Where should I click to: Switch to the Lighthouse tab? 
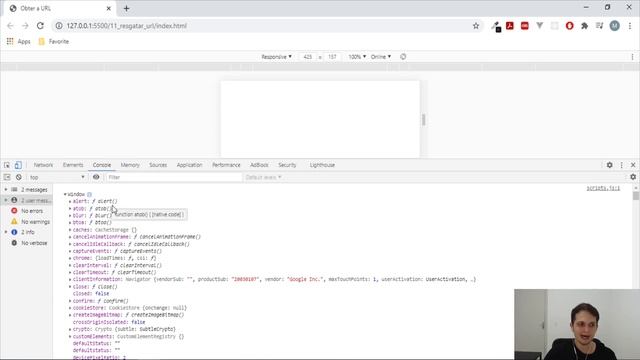pos(322,165)
